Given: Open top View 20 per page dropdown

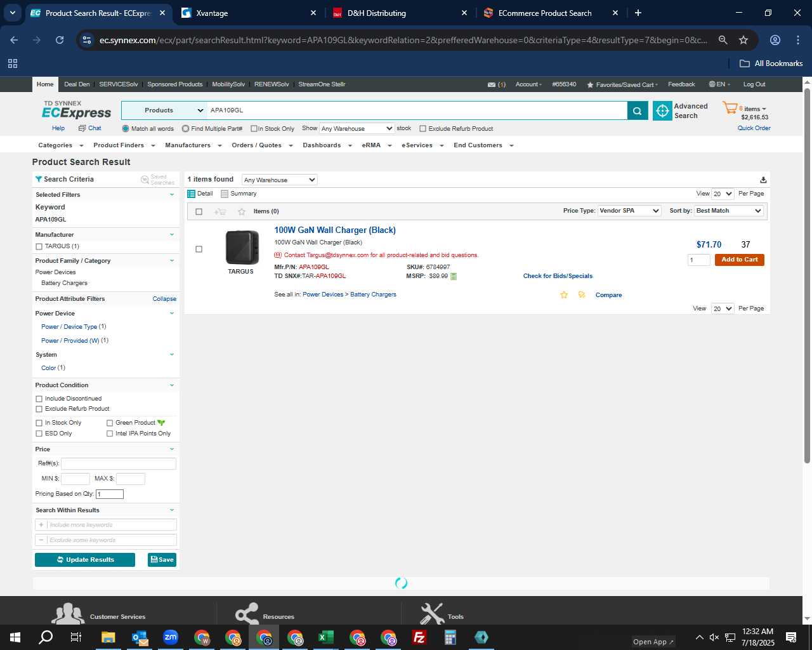Looking at the screenshot, I should tap(723, 194).
